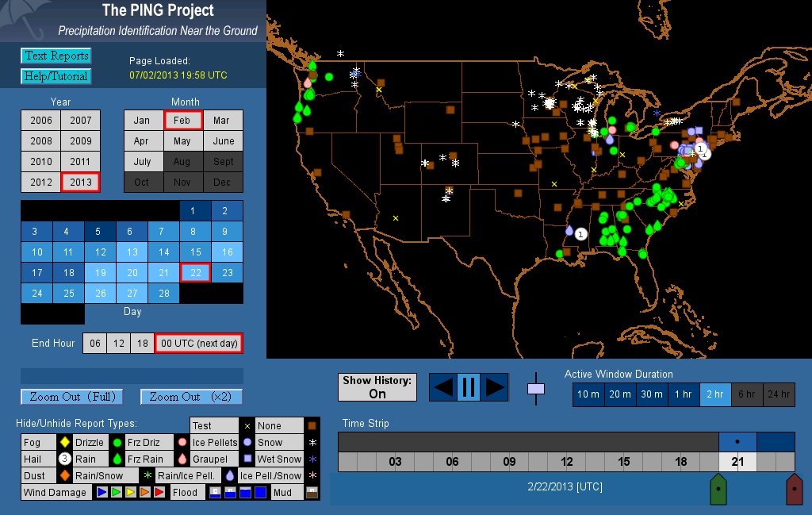Click the blue wind damage arrow icon
The image size is (812, 515).
(x=101, y=493)
